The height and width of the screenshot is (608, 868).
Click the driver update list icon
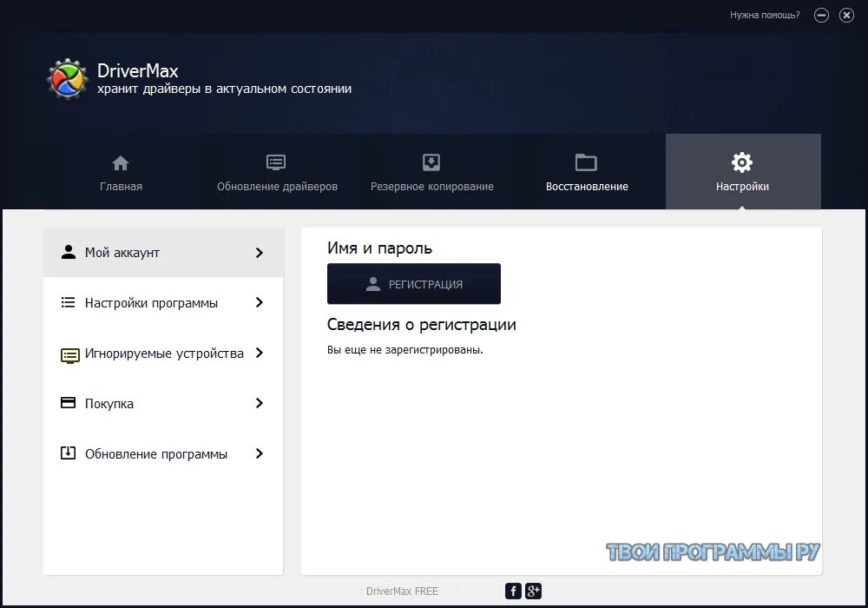point(276,162)
